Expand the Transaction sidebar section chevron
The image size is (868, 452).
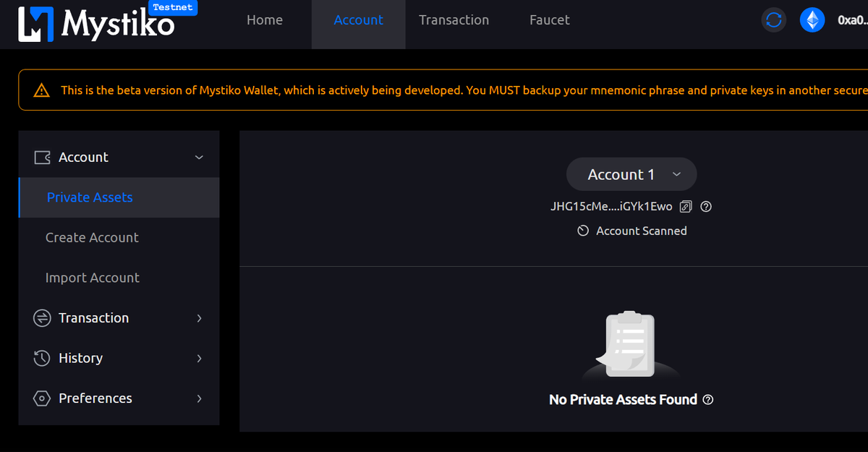click(200, 318)
